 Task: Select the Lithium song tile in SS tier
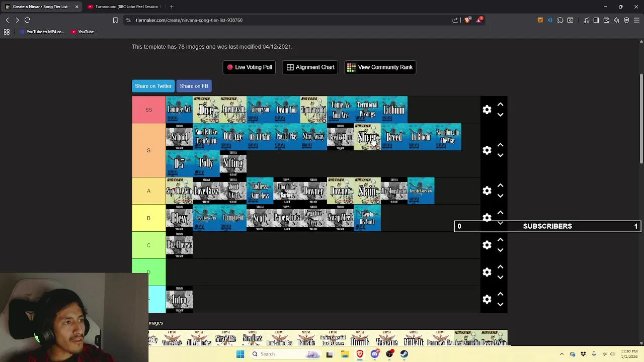click(394, 110)
